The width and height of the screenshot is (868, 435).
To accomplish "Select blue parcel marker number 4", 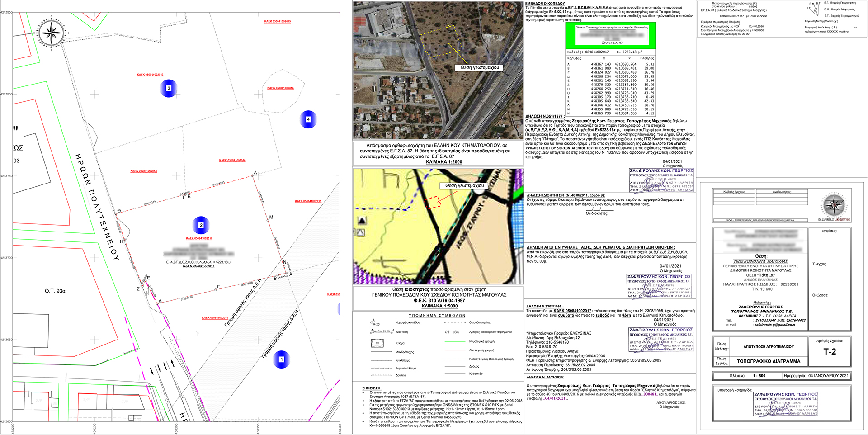I will pyautogui.click(x=308, y=119).
